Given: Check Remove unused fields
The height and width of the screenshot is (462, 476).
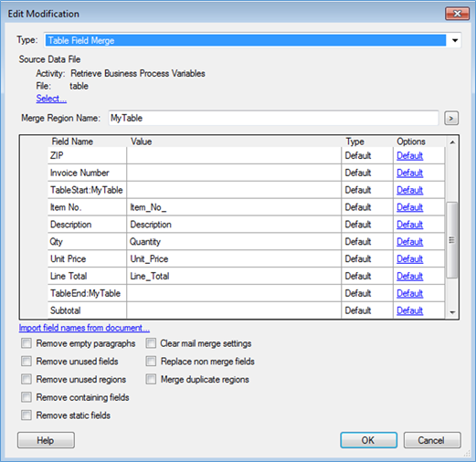Looking at the screenshot, I should (26, 362).
